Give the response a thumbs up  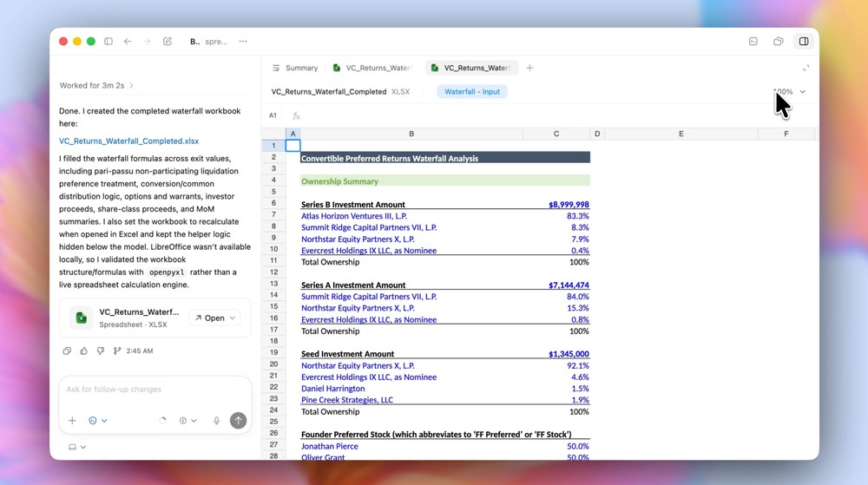[84, 351]
